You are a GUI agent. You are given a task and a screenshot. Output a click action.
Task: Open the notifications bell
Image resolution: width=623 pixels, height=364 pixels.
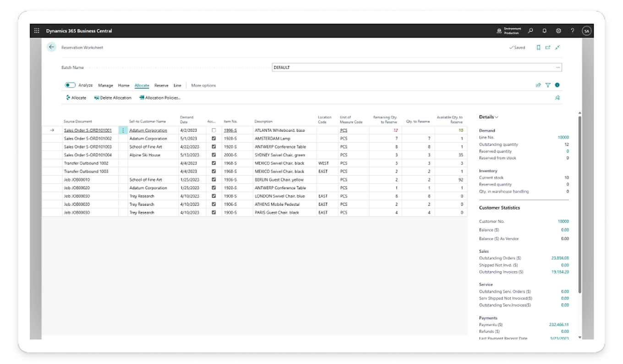click(545, 31)
